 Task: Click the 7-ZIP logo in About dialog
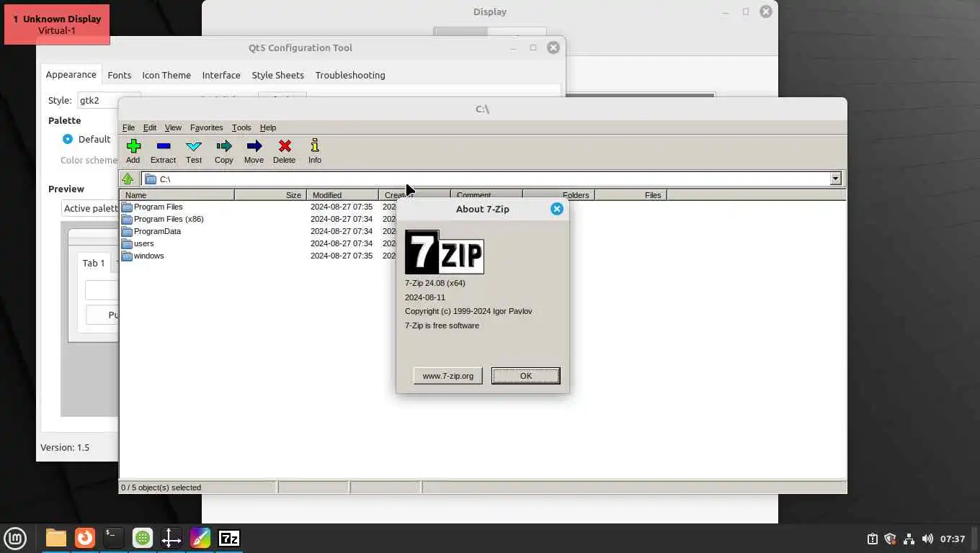coord(445,252)
